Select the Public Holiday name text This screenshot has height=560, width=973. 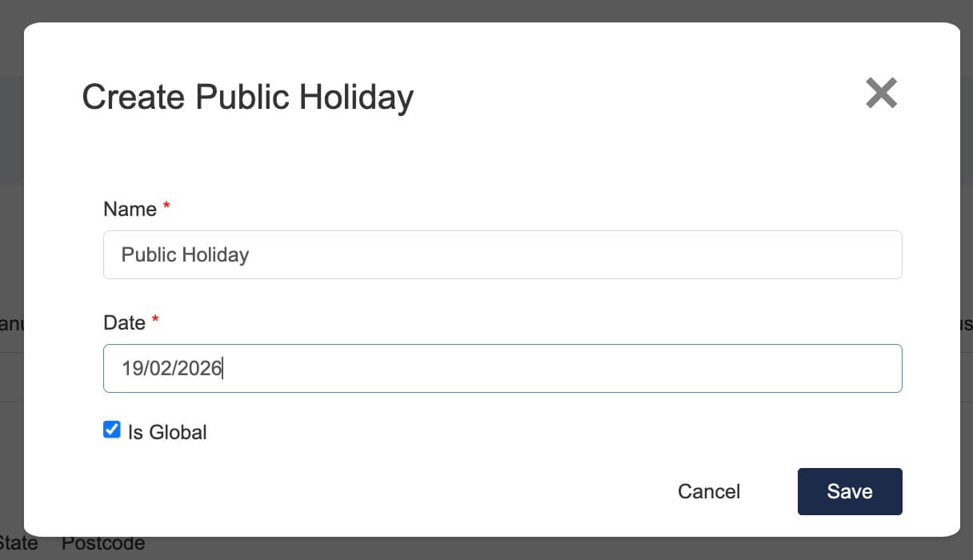click(x=185, y=254)
